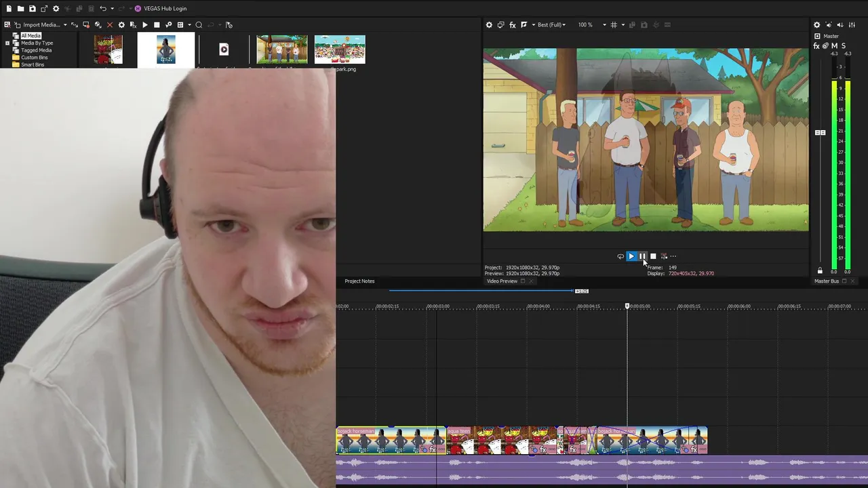This screenshot has height=488, width=868.
Task: Open Media FX icon in Project Media
Action: 133,25
